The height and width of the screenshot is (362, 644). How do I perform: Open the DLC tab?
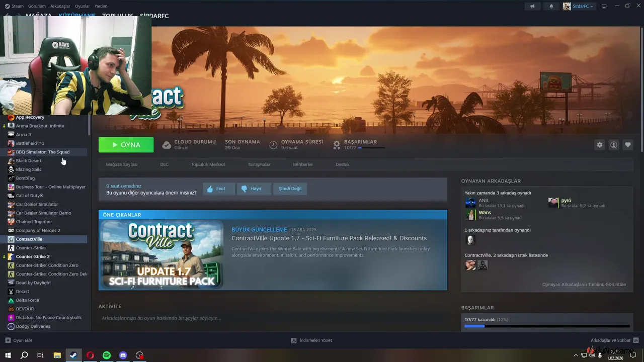(165, 164)
